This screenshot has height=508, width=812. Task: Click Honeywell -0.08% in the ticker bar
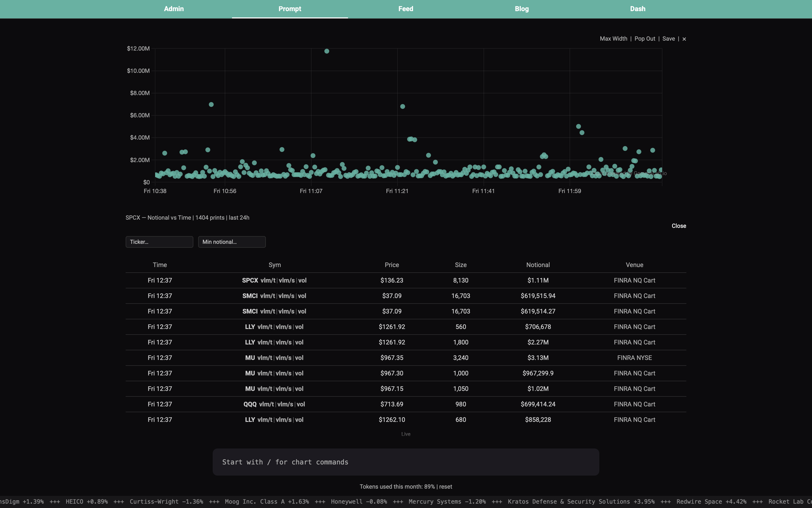click(359, 501)
